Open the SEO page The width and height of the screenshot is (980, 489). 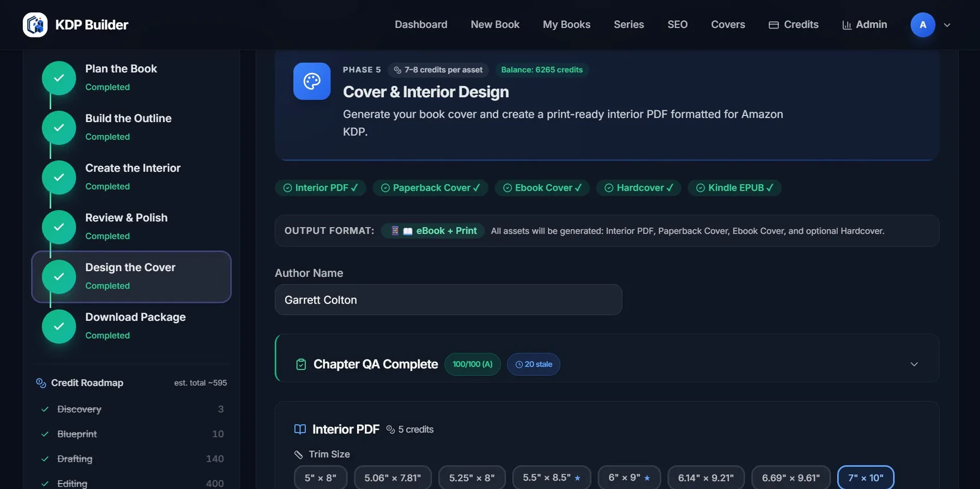(677, 25)
